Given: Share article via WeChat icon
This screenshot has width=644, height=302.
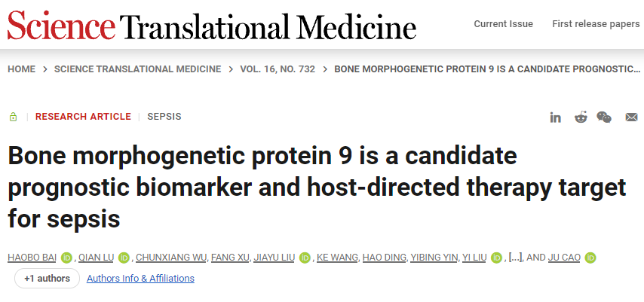Looking at the screenshot, I should coord(604,117).
